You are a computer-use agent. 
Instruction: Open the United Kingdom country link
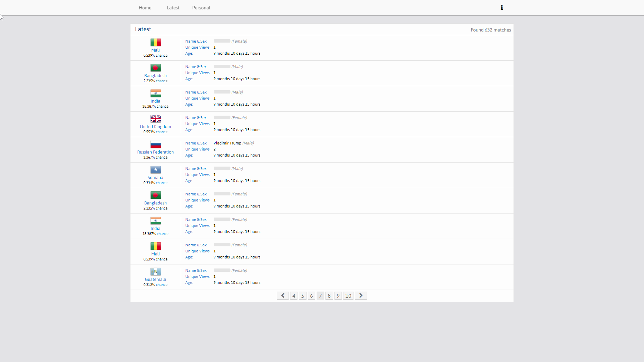coord(155,126)
